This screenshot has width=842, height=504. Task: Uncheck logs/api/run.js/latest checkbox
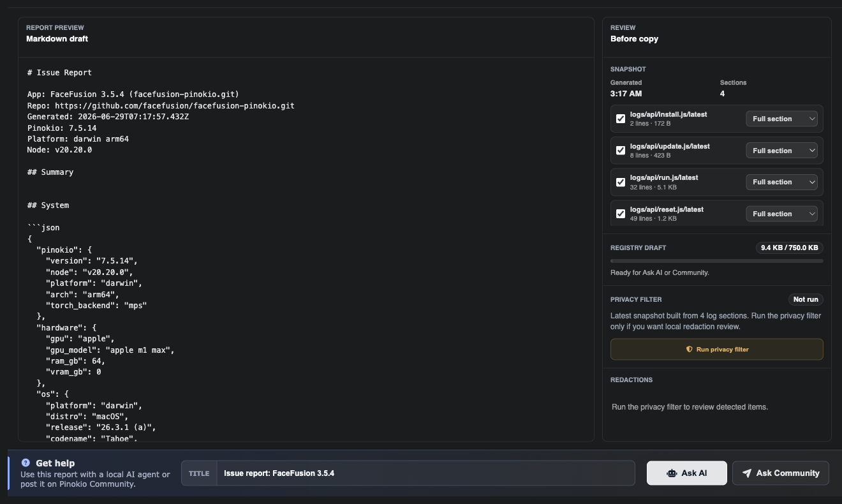pyautogui.click(x=621, y=182)
